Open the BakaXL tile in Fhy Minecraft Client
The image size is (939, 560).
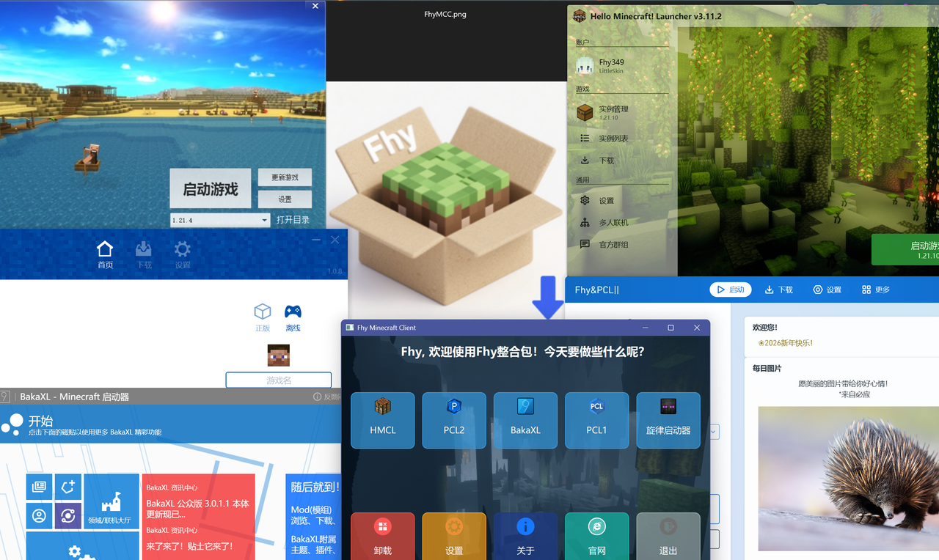(525, 420)
